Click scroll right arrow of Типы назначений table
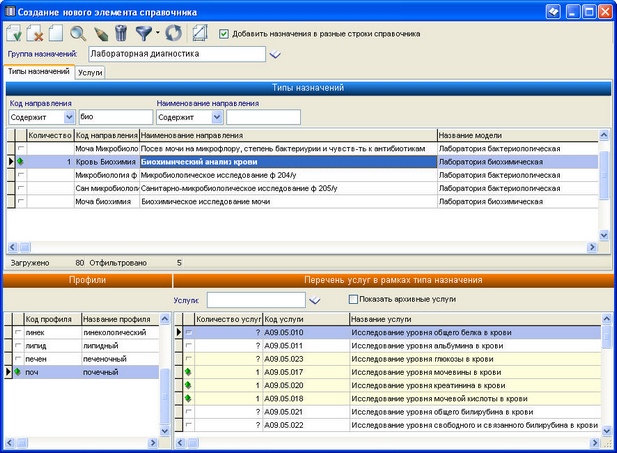 coord(592,247)
